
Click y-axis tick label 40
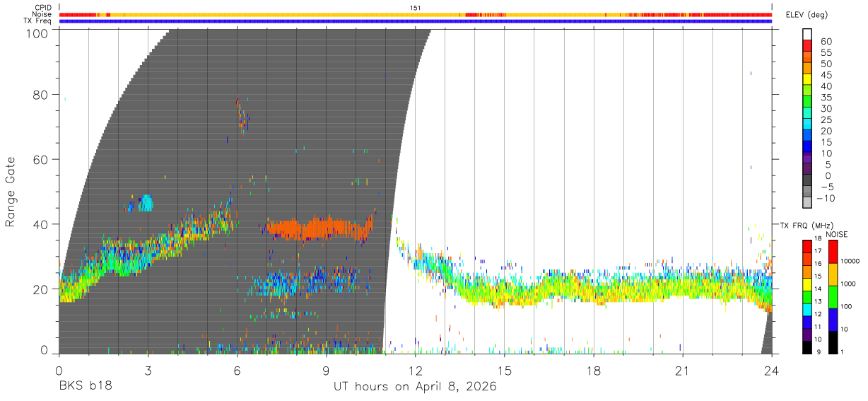(42, 224)
